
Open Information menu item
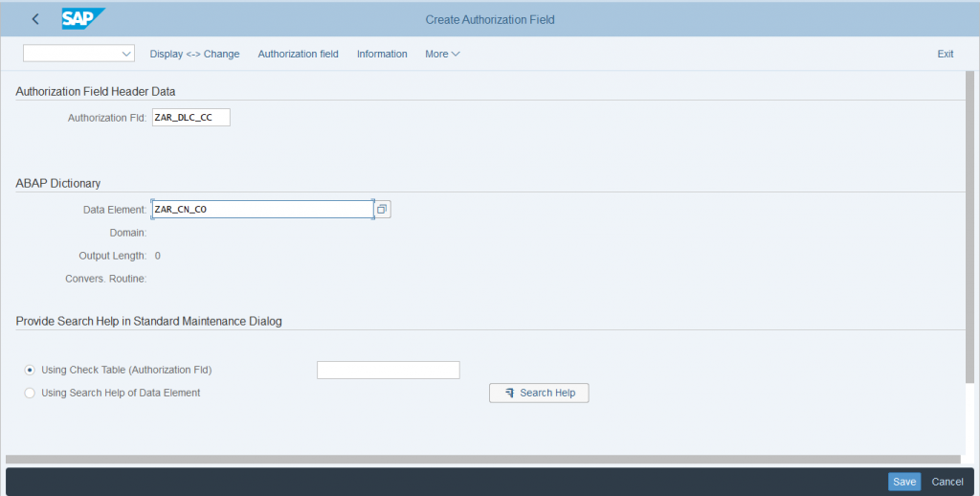[382, 54]
